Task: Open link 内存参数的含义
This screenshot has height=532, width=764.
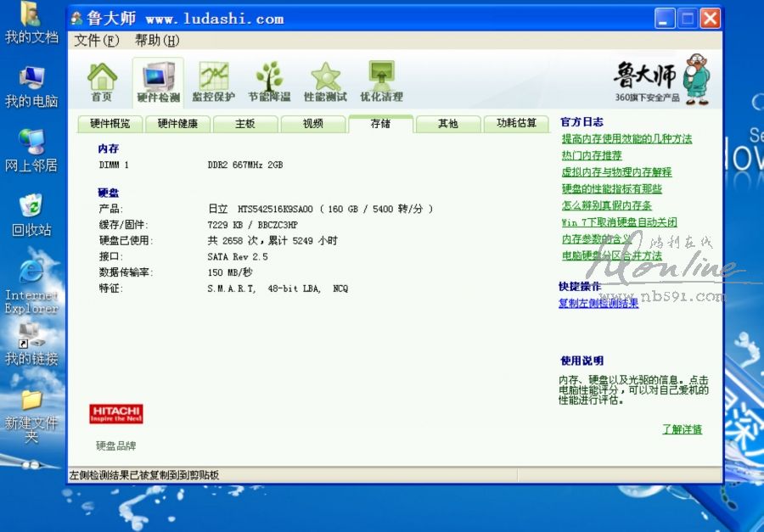Action: pyautogui.click(x=597, y=239)
